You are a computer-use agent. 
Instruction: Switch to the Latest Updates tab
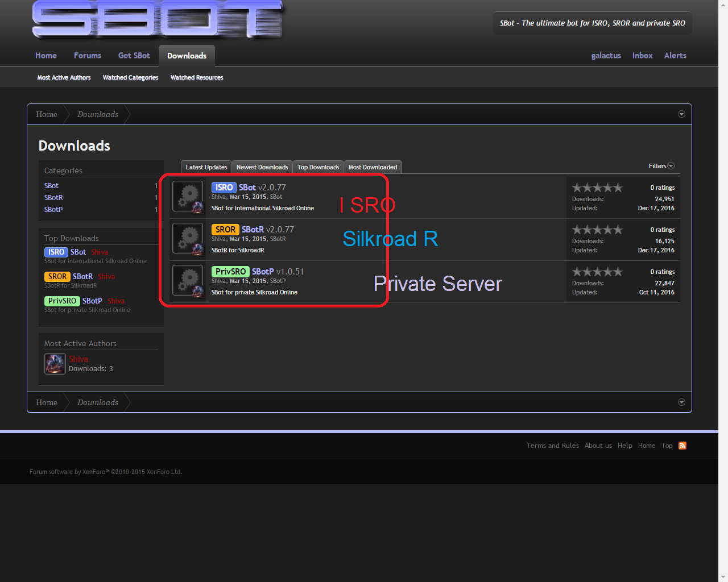(206, 167)
